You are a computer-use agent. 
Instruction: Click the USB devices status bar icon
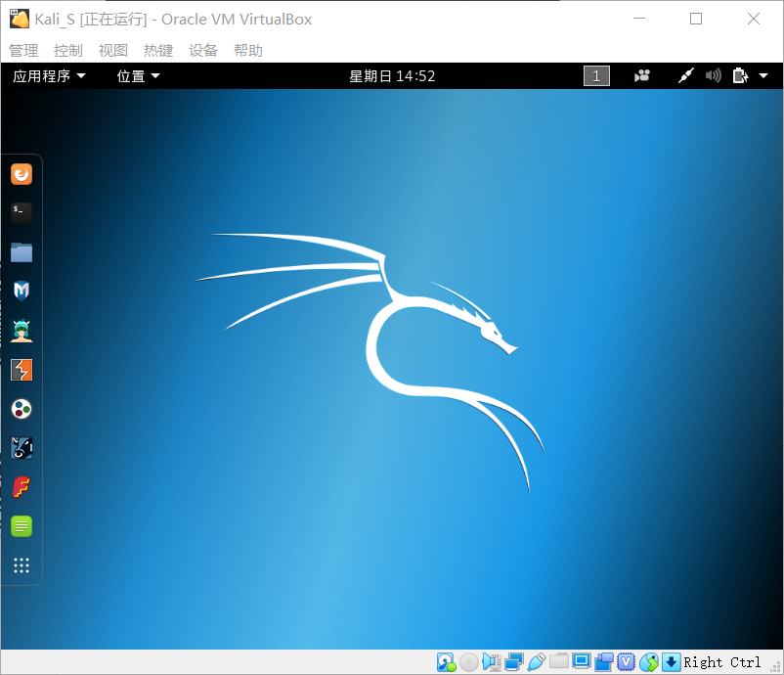539,662
